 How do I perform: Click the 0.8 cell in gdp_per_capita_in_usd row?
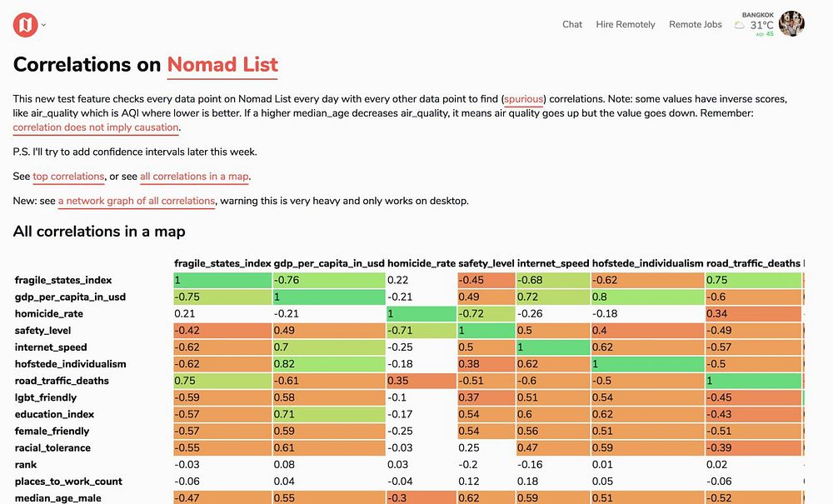pos(647,297)
